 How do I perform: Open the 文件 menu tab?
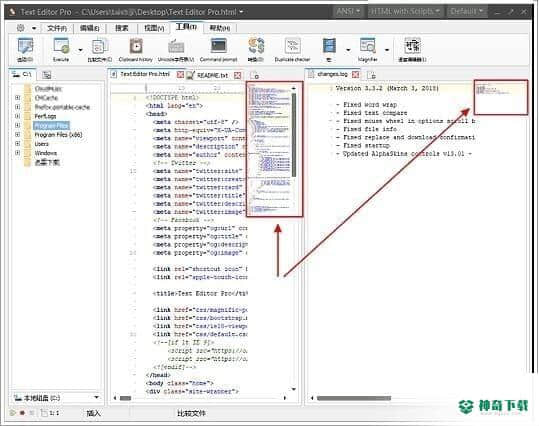[x=57, y=28]
